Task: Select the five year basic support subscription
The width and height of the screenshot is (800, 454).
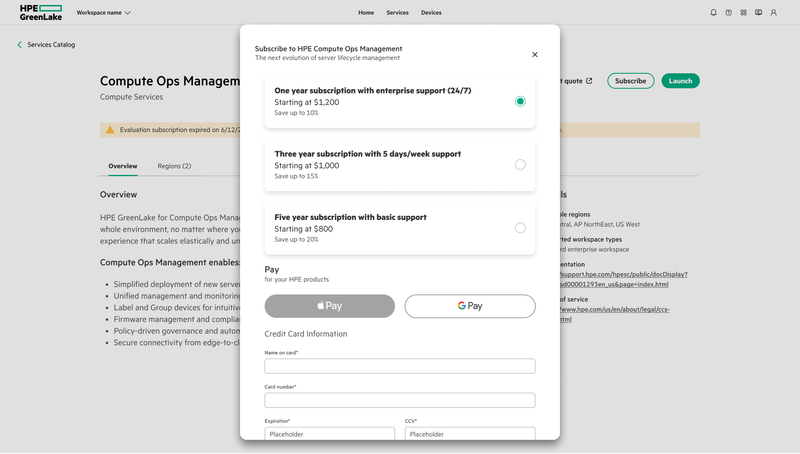Action: coord(520,228)
